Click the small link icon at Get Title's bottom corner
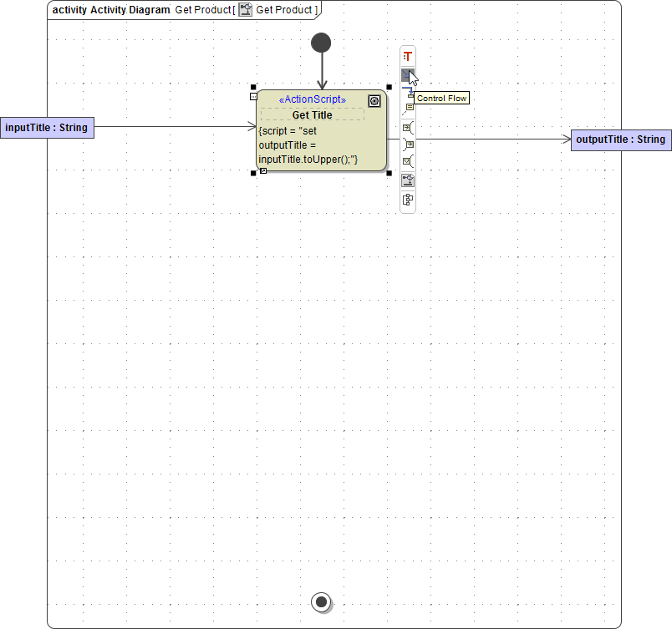 tap(263, 169)
